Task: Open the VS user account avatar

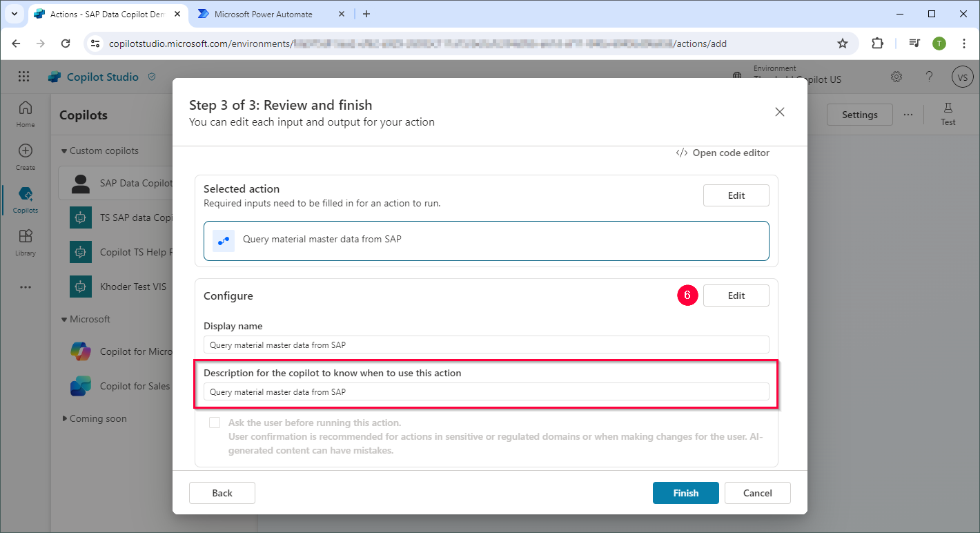Action: coord(962,77)
